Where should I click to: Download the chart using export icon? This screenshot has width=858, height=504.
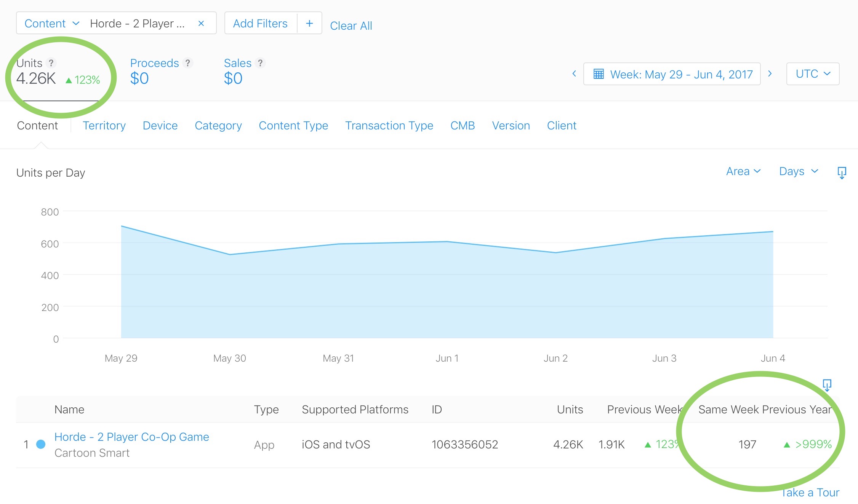842,172
